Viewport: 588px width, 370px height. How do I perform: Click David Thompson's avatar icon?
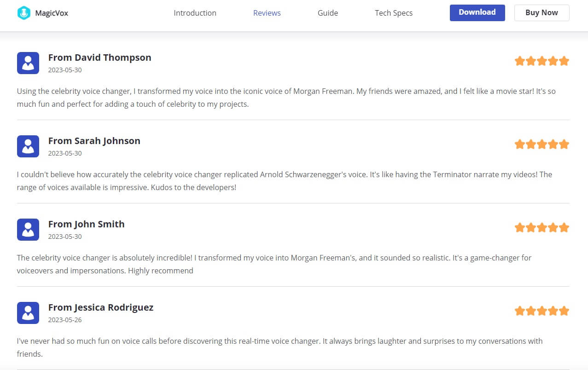click(28, 63)
